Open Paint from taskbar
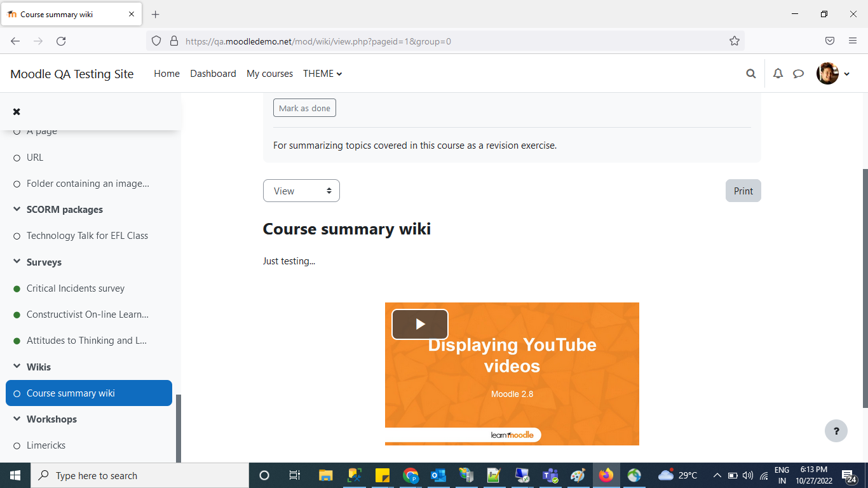The image size is (868, 488). [x=578, y=475]
